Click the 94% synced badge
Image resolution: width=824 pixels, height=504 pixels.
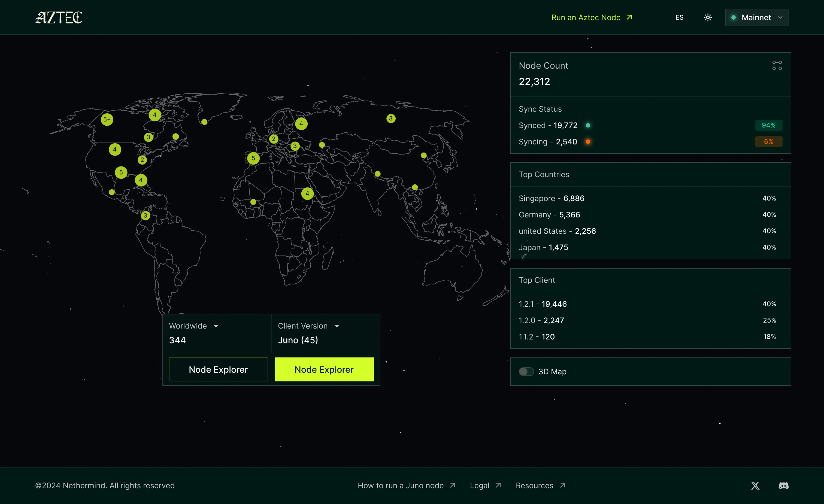768,125
